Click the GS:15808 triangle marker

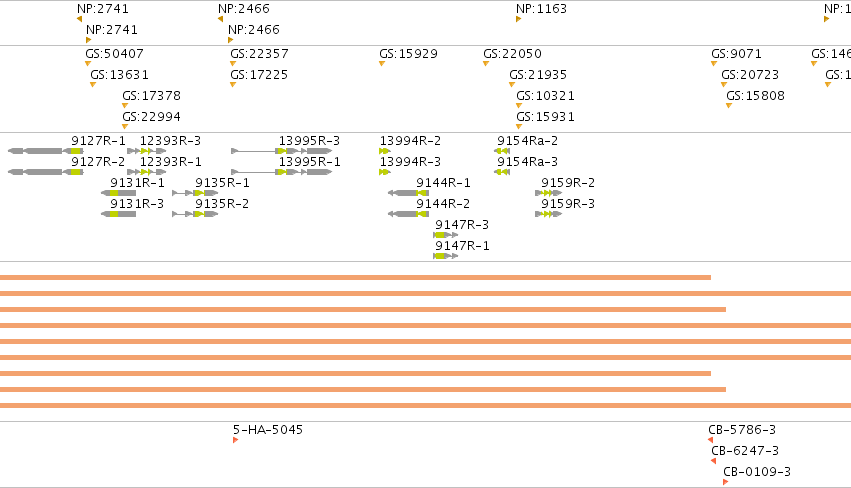729,106
